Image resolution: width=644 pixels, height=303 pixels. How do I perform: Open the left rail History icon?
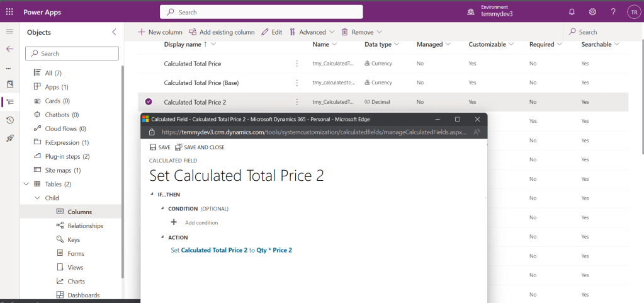point(10,120)
